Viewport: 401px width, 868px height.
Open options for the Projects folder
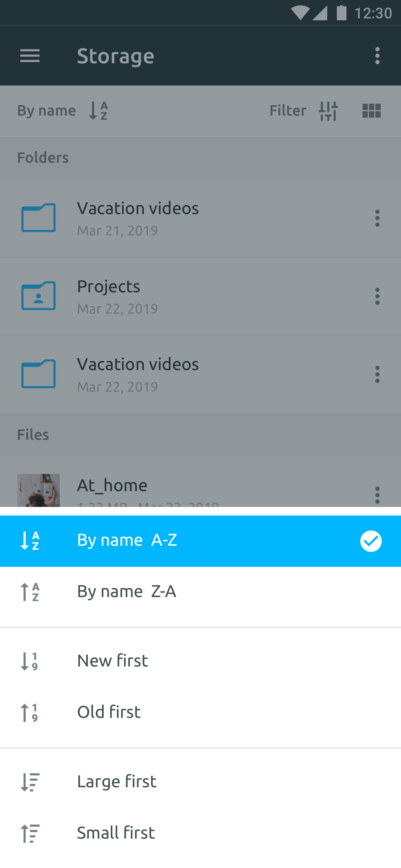[377, 296]
